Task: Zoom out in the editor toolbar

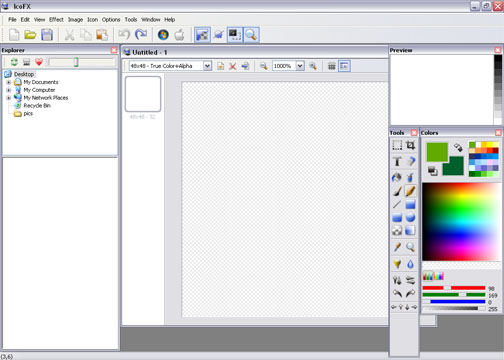Action: click(263, 66)
